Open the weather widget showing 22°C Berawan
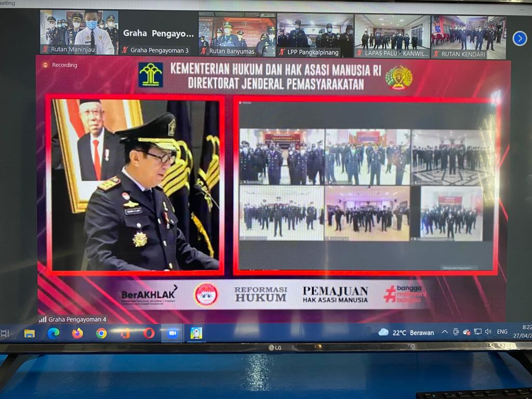The image size is (532, 399). pos(406,332)
